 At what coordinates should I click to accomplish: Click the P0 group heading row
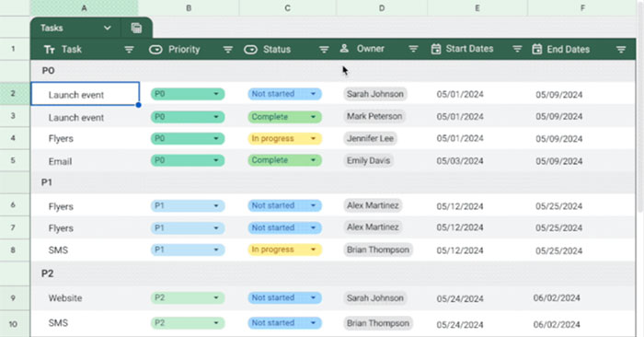333,71
